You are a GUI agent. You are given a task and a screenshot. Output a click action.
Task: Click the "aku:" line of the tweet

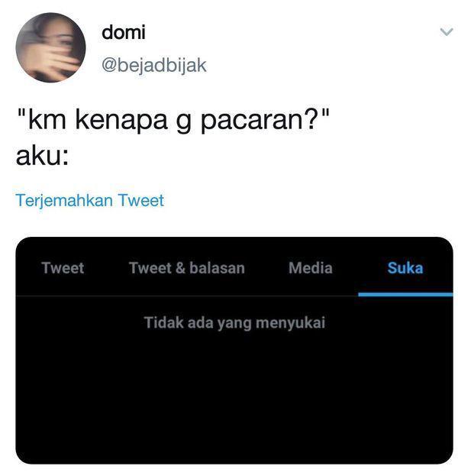42,157
